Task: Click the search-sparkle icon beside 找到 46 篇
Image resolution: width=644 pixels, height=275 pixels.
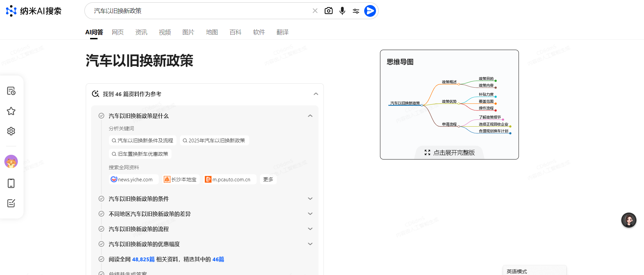Action: [x=96, y=94]
